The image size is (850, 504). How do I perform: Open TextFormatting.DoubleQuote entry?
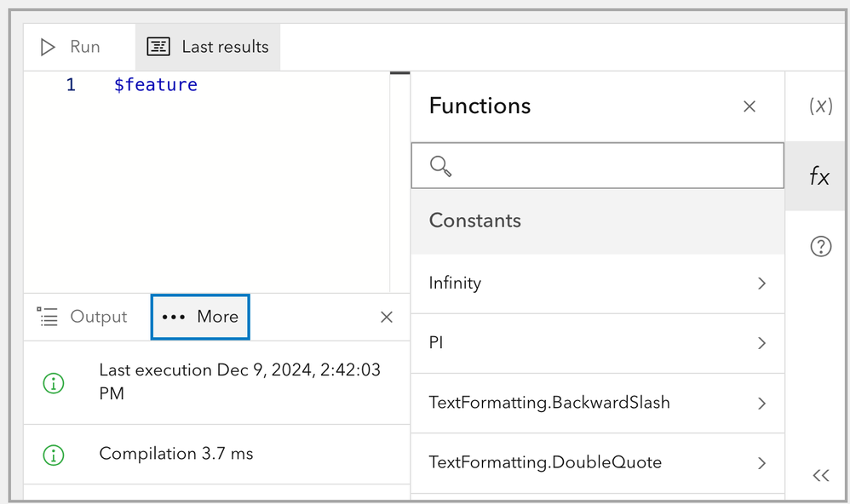coord(596,462)
